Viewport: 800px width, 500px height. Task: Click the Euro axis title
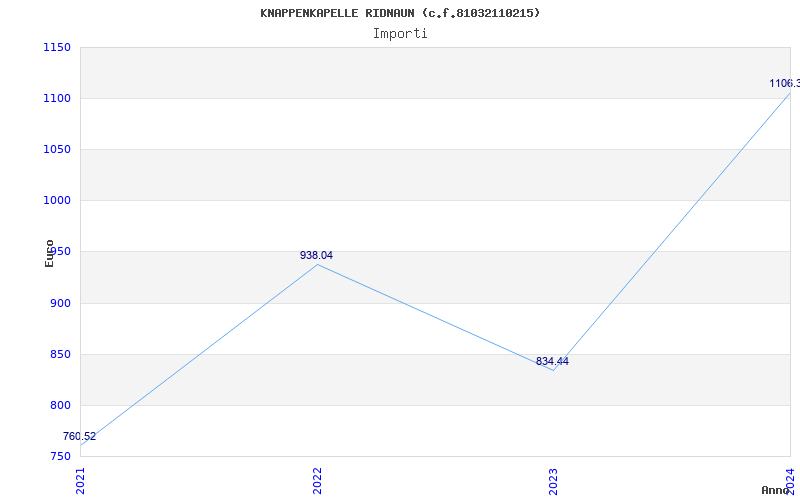pyautogui.click(x=49, y=253)
